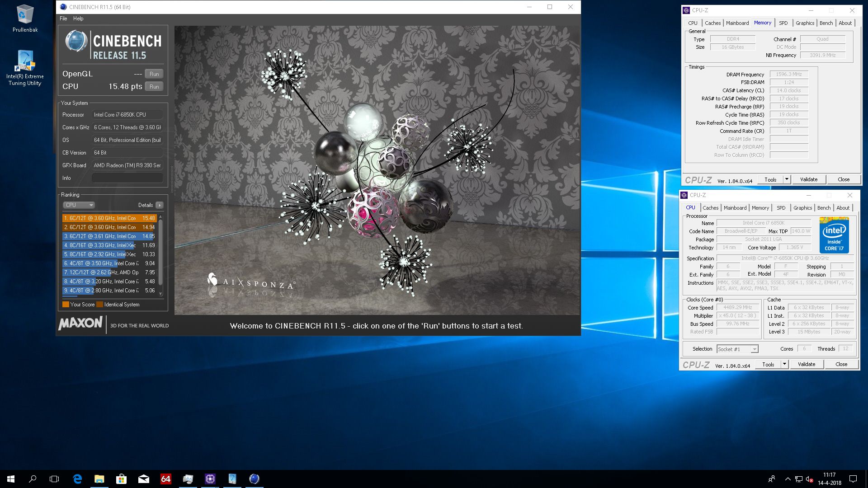Open Tools dropdown arrow in upper CPU-Z
This screenshot has height=488, width=868.
point(787,179)
